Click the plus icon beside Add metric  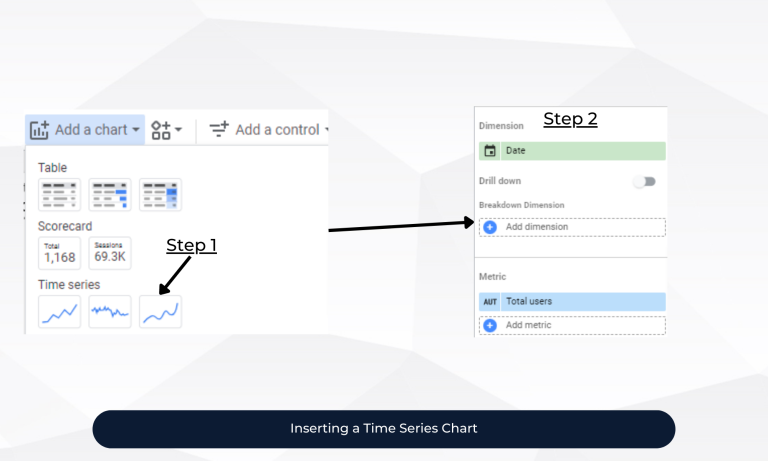click(x=490, y=325)
